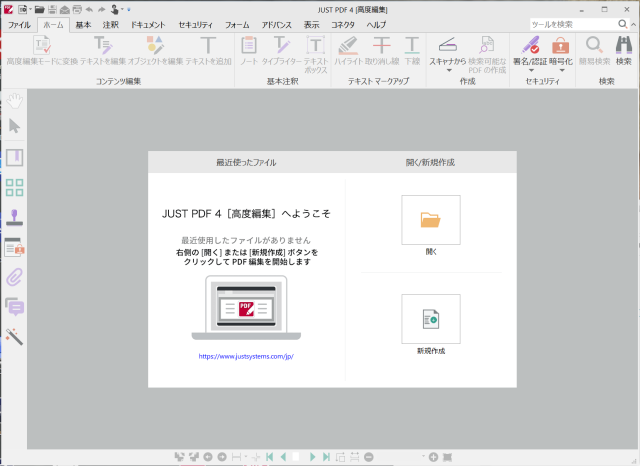Go to the previous page arrow in the status bar
The image size is (640, 466).
tap(283, 457)
